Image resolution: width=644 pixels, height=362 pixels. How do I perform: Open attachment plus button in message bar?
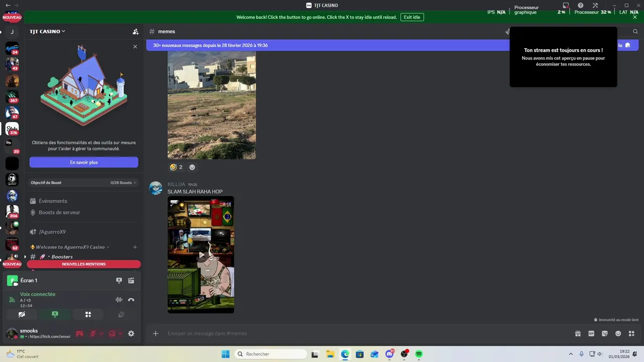click(155, 333)
